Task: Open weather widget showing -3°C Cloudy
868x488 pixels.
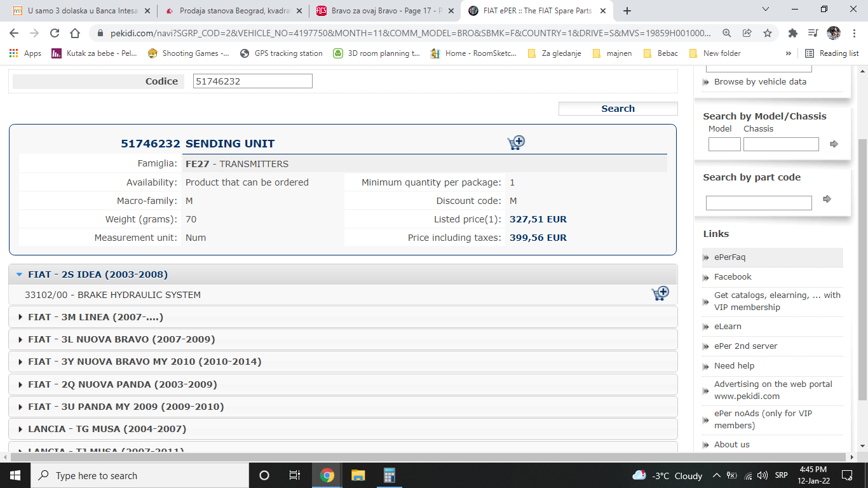Action: pyautogui.click(x=667, y=475)
